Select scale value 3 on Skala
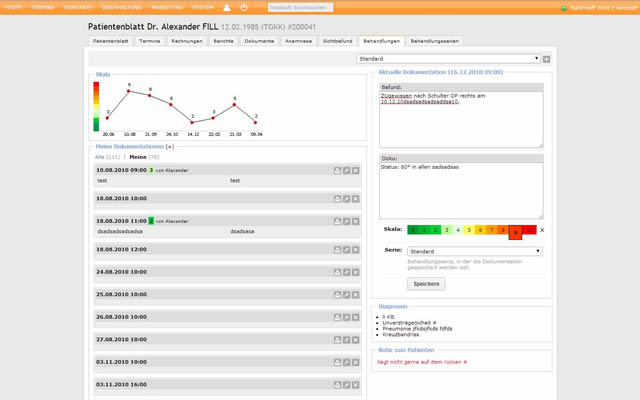This screenshot has width=640, height=400. tap(447, 230)
